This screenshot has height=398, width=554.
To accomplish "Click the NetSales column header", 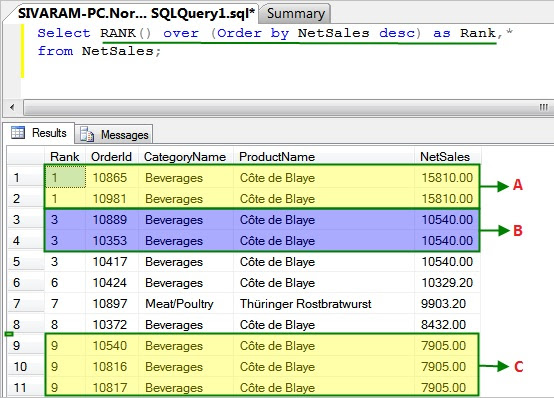I will pos(447,157).
